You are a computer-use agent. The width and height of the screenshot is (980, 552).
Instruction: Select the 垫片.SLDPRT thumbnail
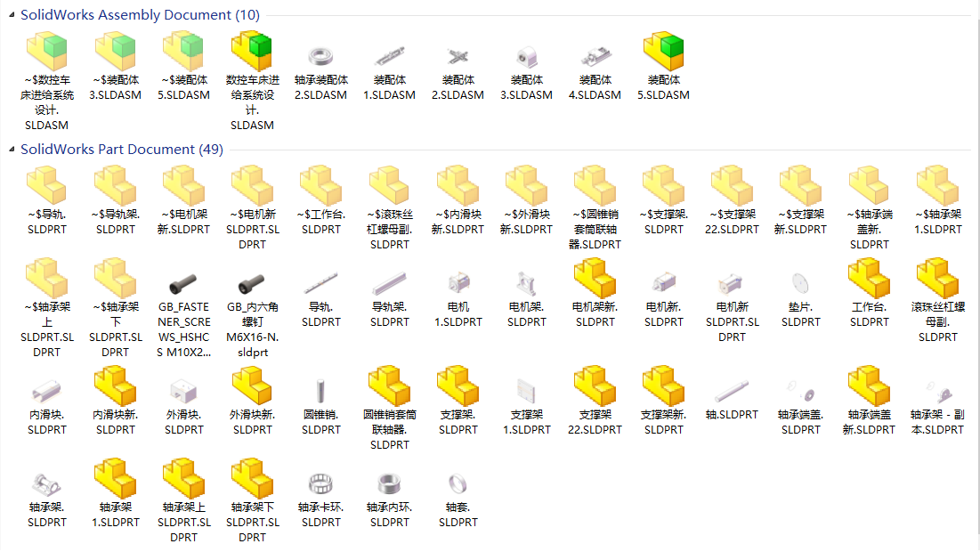pos(800,283)
